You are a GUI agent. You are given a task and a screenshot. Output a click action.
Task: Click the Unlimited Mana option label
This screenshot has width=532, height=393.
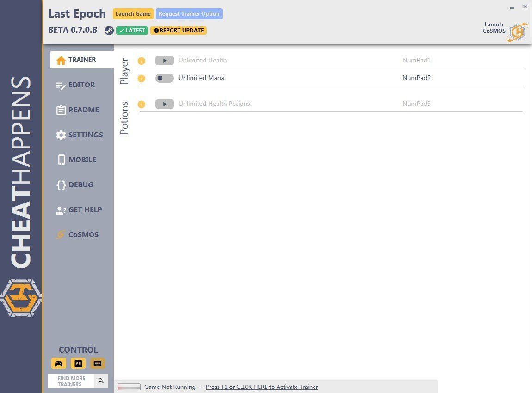(x=201, y=78)
